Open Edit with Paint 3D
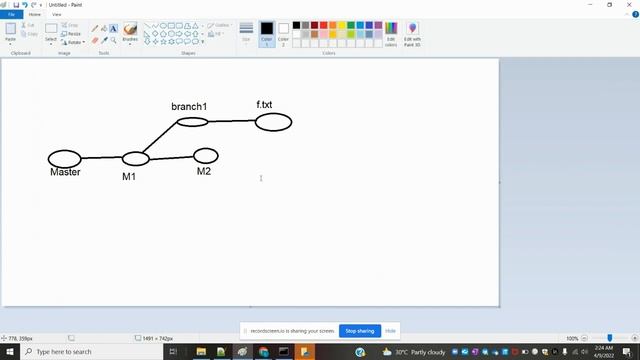640x360 pixels. point(412,34)
